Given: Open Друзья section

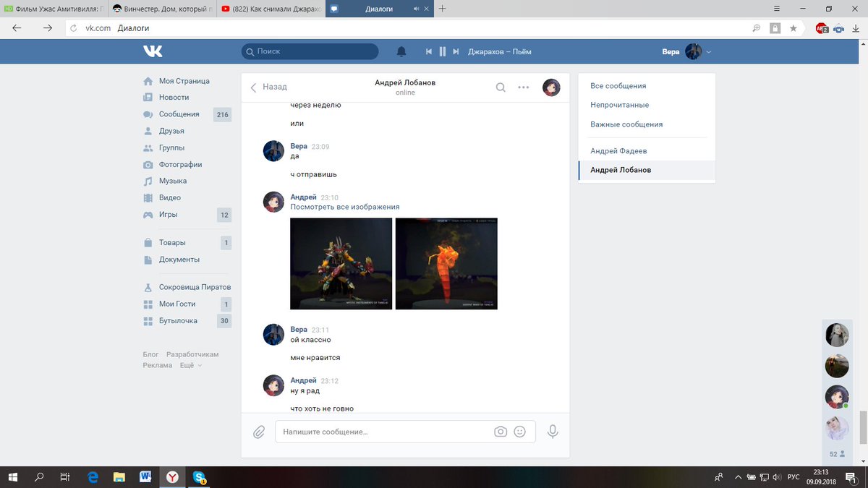Looking at the screenshot, I should tap(172, 131).
